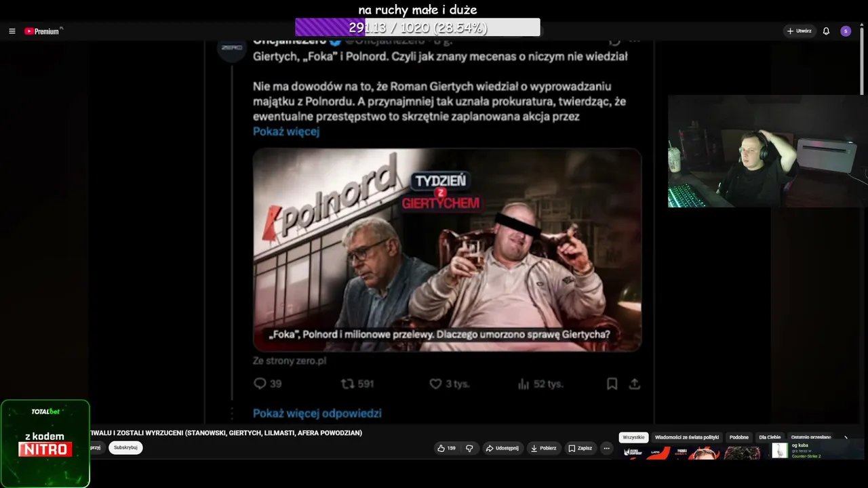Select the Podobne filter chip

pyautogui.click(x=739, y=437)
